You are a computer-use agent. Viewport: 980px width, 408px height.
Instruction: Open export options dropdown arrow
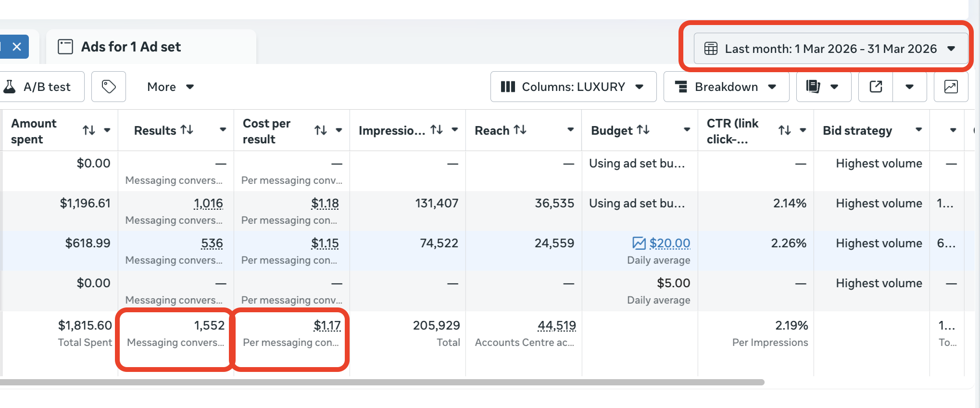pos(909,87)
